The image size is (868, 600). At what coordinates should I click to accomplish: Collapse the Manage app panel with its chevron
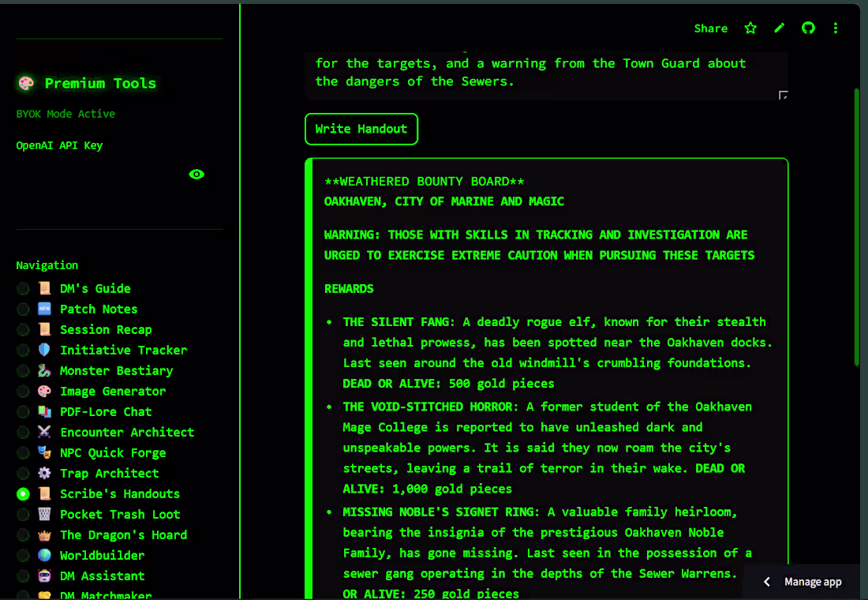click(x=766, y=581)
